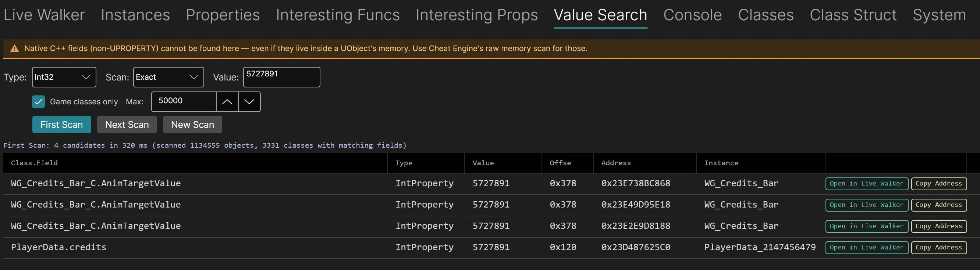Open address 0x23E49D95E18 row in Live Walker
This screenshot has width=980, height=270.
tap(867, 205)
